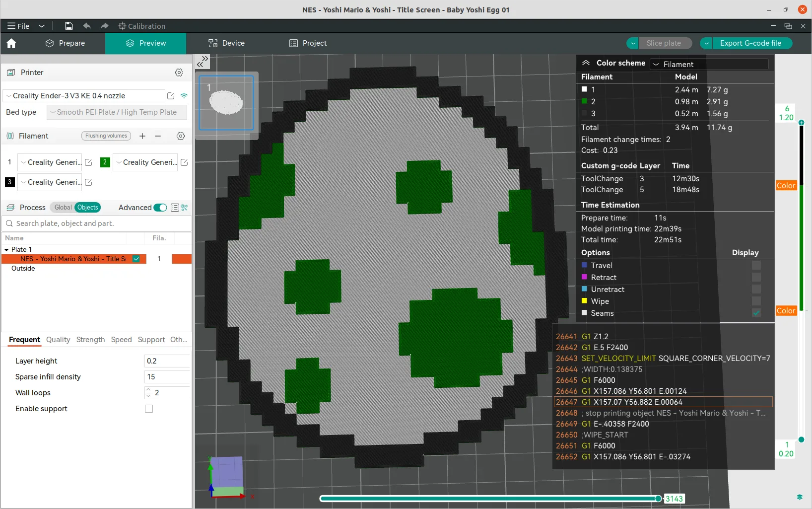
Task: Disable the Seams display checkbox
Action: point(756,313)
